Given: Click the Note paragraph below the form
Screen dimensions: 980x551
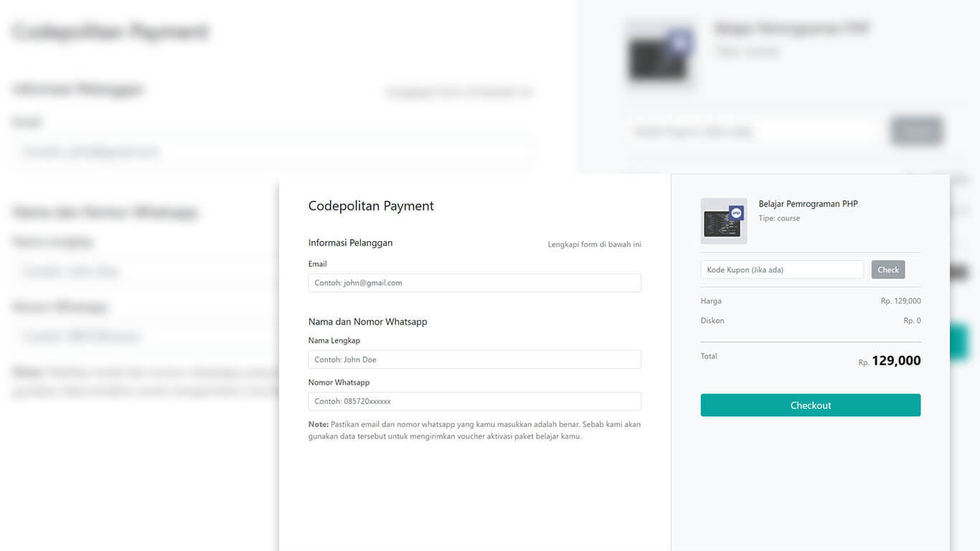Looking at the screenshot, I should 474,430.
